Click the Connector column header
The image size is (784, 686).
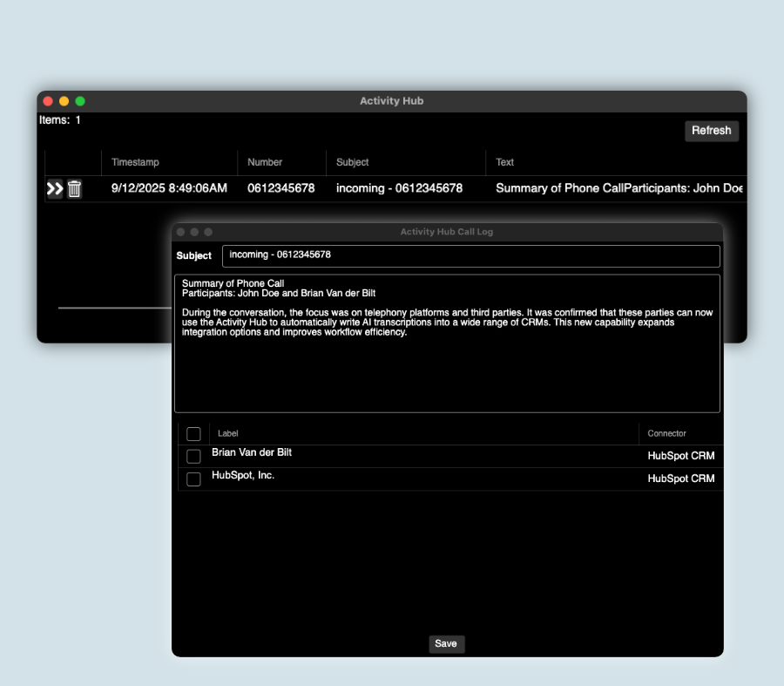(667, 433)
